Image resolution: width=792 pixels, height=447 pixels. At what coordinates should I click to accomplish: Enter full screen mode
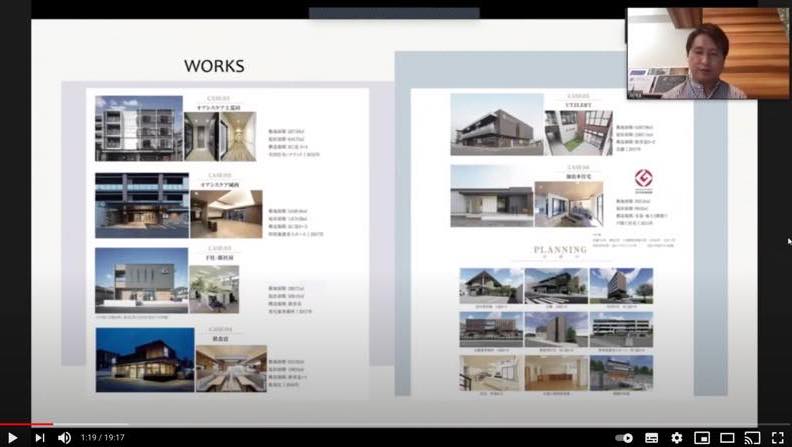777,437
